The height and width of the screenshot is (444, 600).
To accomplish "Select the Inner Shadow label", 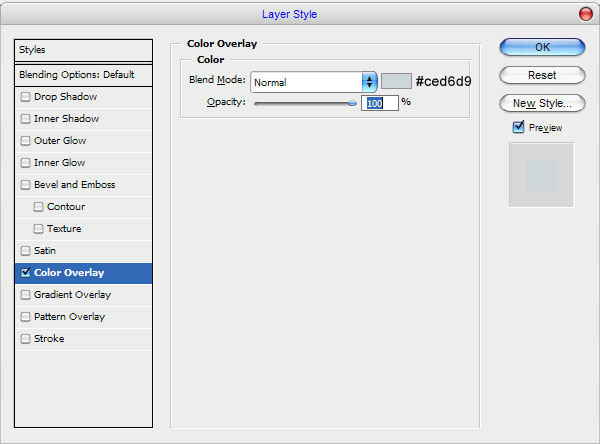I will [67, 119].
